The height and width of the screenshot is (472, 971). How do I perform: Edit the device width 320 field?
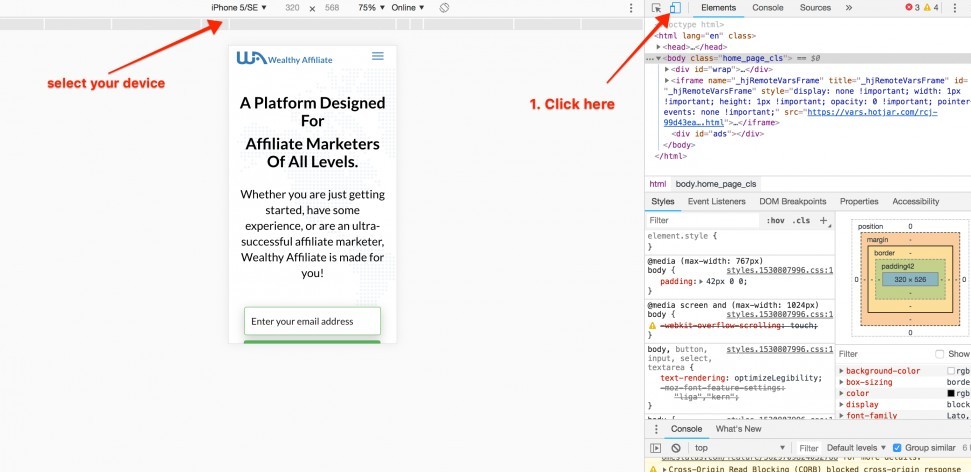tap(292, 8)
